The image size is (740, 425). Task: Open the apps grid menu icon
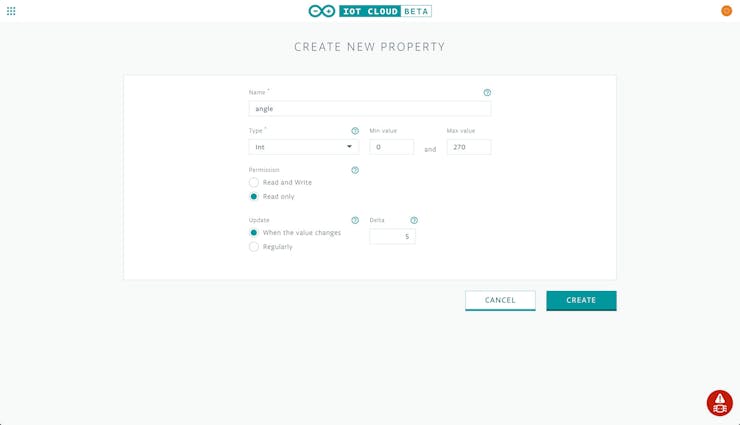coord(11,11)
